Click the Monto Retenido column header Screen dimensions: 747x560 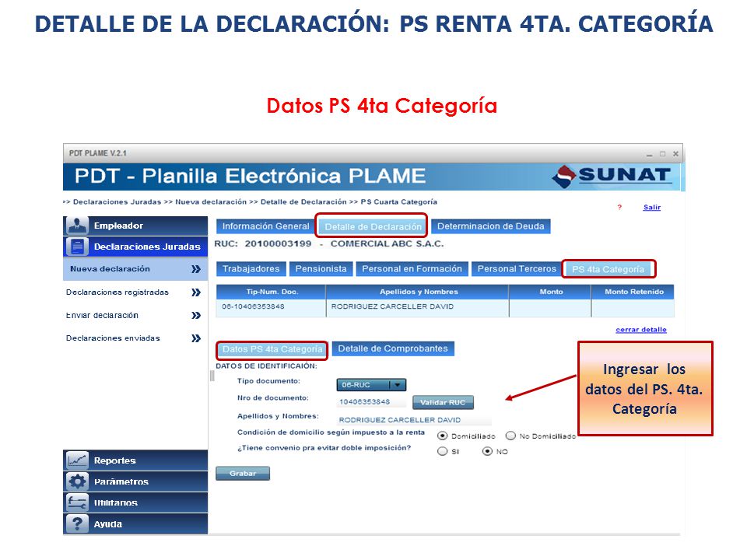633,292
